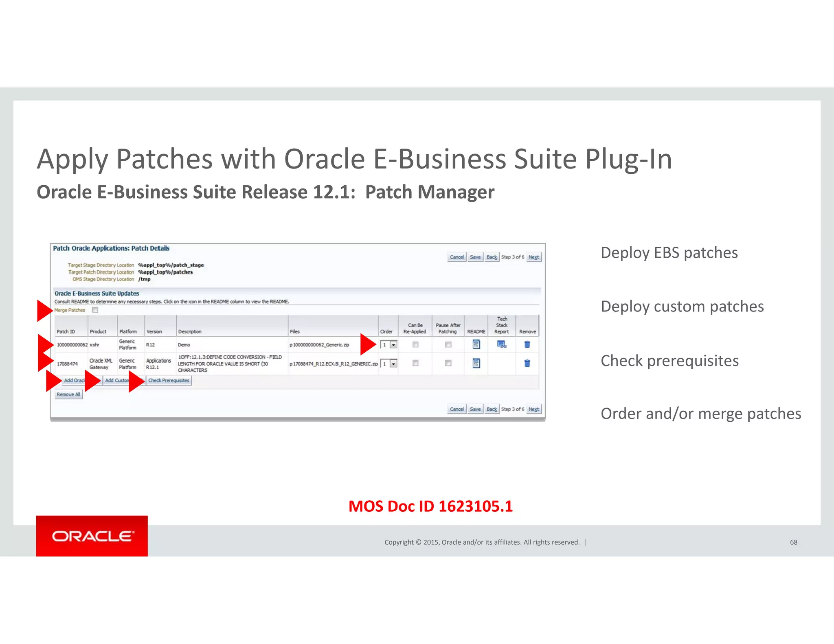
Task: Click the Add Custom patch button
Action: 123,380
